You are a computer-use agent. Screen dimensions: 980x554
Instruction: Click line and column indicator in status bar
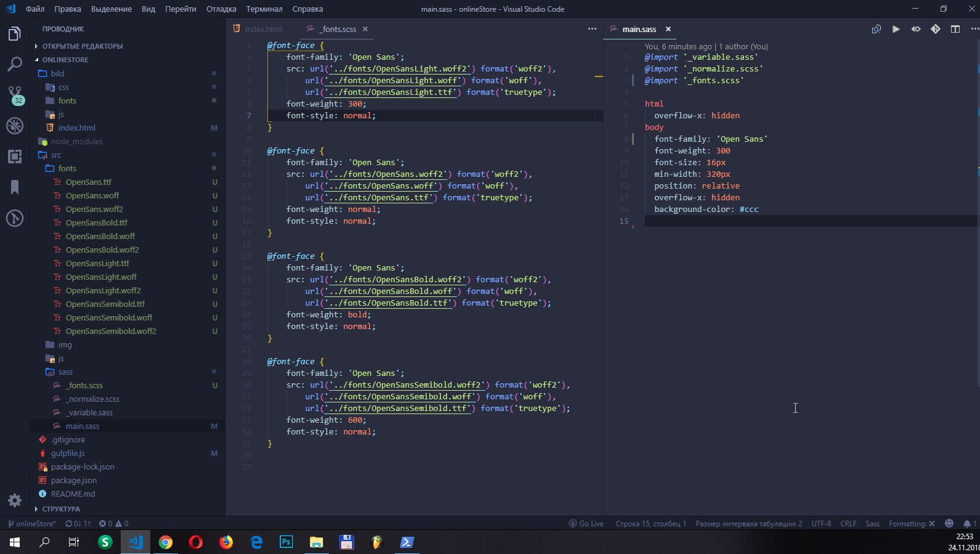(x=650, y=524)
